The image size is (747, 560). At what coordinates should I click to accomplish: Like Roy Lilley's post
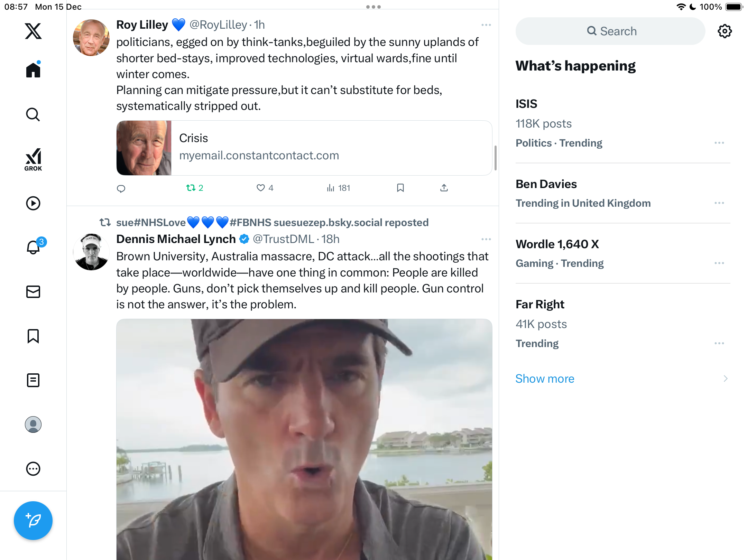[x=261, y=188]
